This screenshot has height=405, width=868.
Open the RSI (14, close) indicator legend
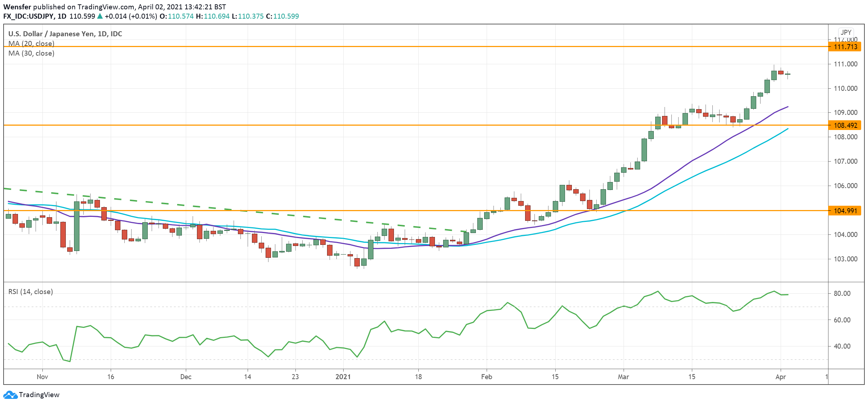tap(31, 292)
